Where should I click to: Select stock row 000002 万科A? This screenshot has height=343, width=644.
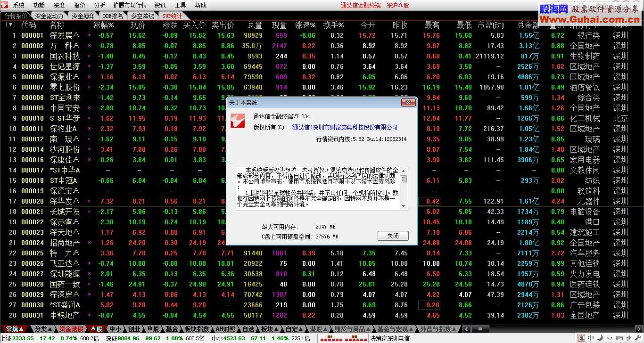[x=322, y=46]
